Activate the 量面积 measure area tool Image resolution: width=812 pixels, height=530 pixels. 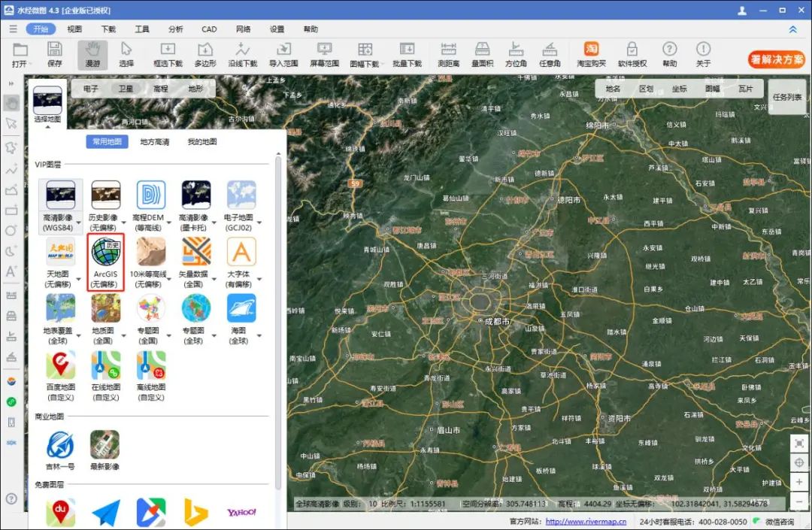pyautogui.click(x=482, y=55)
